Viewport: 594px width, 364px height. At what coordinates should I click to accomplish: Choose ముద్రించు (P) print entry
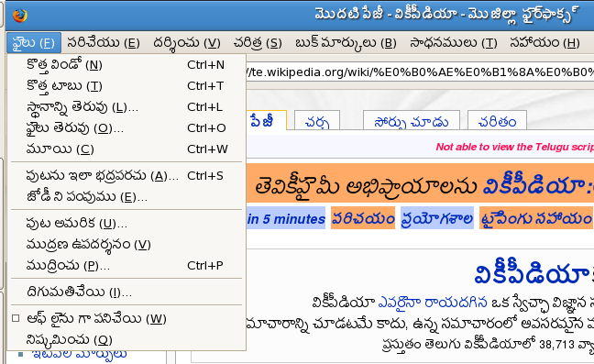click(126, 266)
